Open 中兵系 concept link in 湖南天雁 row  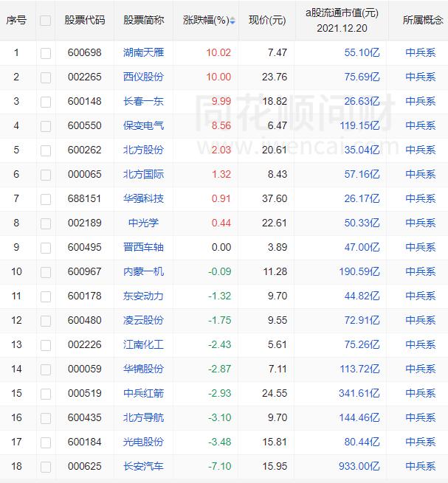click(421, 52)
